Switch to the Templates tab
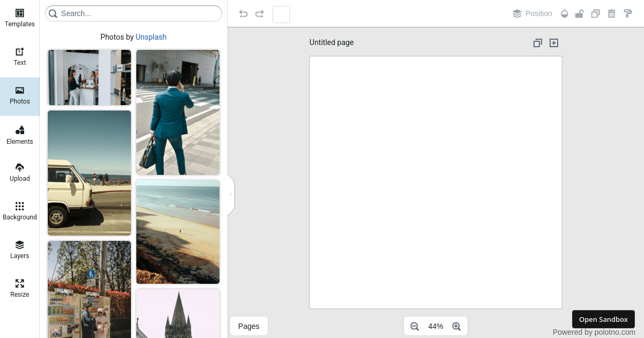This screenshot has width=644, height=338. pos(20,18)
